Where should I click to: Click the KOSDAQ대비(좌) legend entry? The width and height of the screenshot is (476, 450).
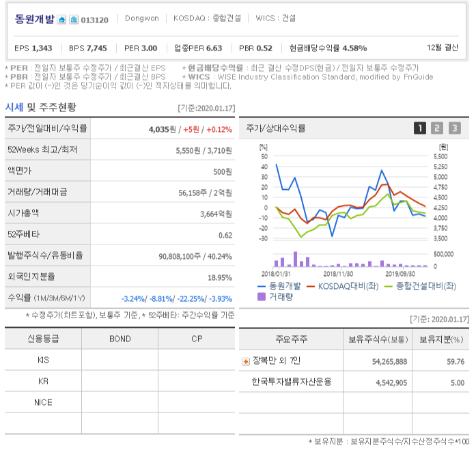343,286
